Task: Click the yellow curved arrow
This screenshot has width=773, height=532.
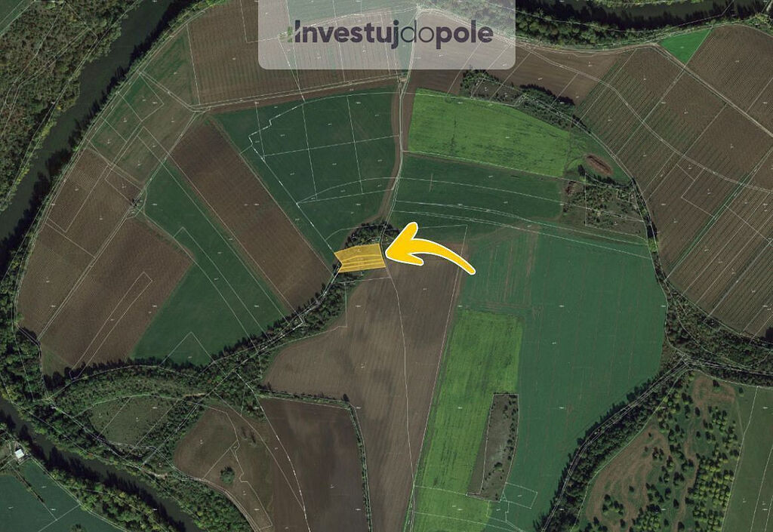Action: point(429,248)
